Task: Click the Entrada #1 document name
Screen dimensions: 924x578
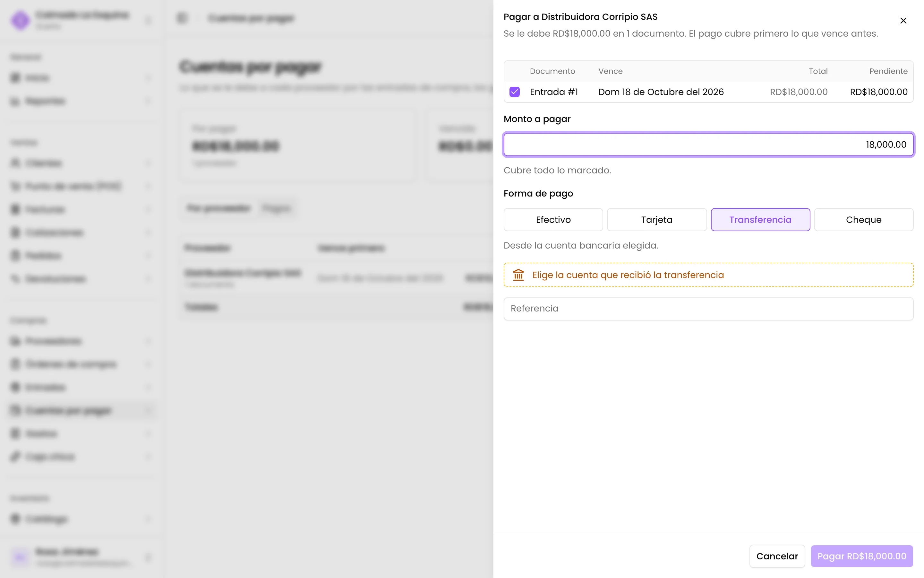Action: (x=554, y=92)
